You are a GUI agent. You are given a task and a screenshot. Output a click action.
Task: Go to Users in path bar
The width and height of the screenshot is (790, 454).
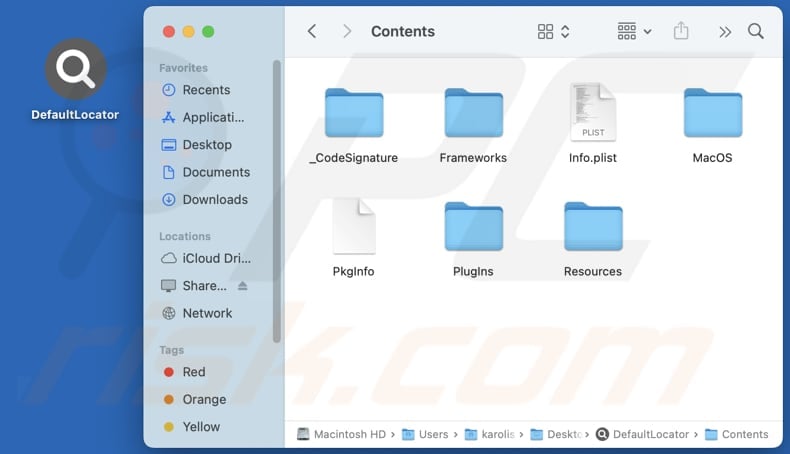tap(425, 434)
